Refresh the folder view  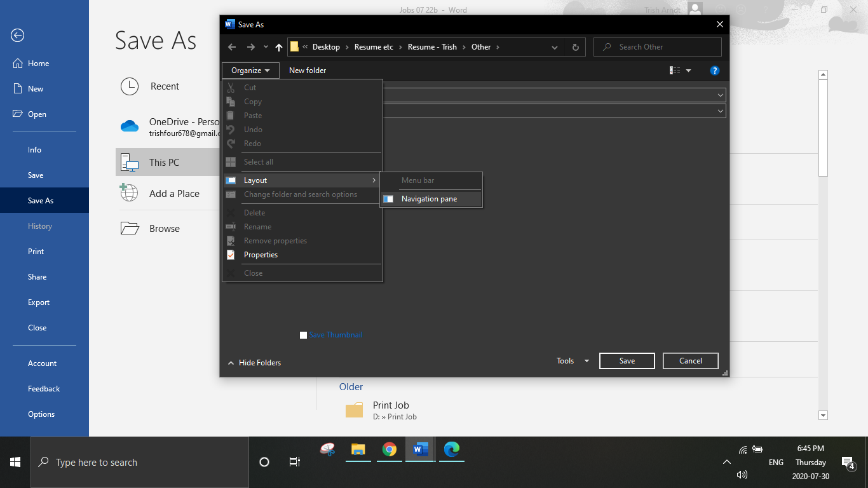point(575,47)
